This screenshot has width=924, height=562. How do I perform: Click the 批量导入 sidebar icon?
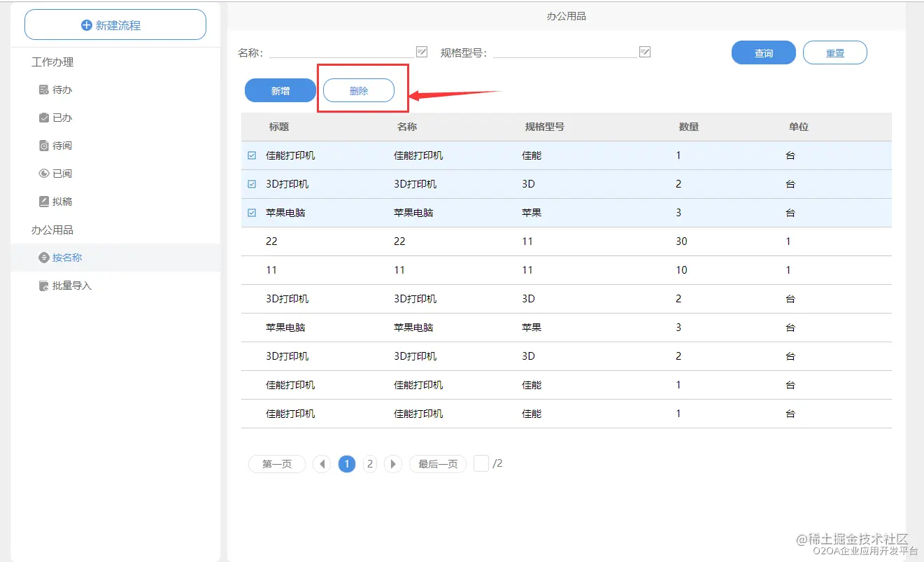click(43, 286)
